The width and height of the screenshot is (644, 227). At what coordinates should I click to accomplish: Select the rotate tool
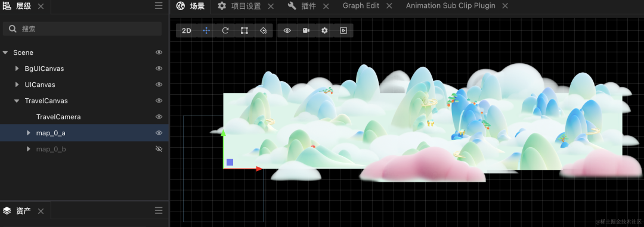coord(225,31)
